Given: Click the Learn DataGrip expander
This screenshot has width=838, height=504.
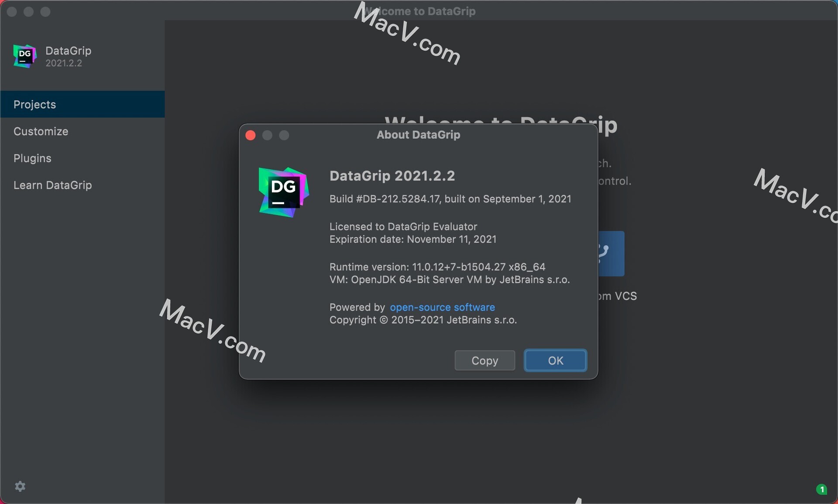Looking at the screenshot, I should pos(52,184).
